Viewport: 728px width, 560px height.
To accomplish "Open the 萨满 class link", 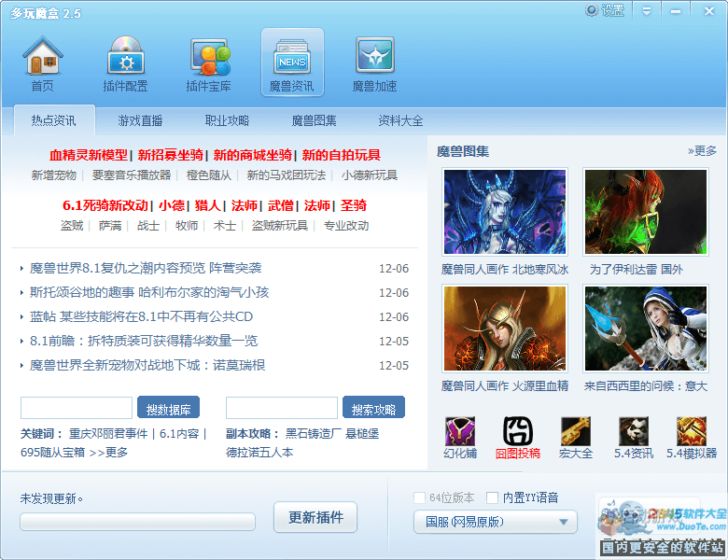I will (110, 226).
